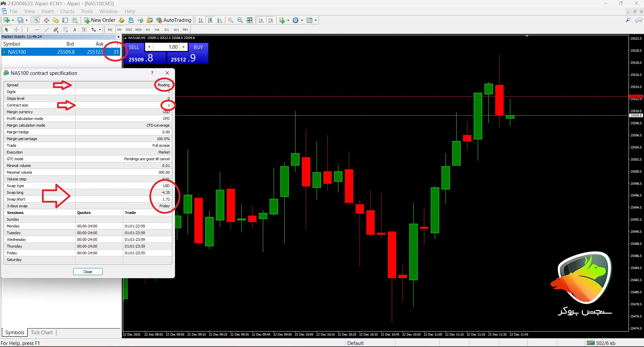This screenshot has height=347, width=644.
Task: Open the Charts menu
Action: coord(67,11)
